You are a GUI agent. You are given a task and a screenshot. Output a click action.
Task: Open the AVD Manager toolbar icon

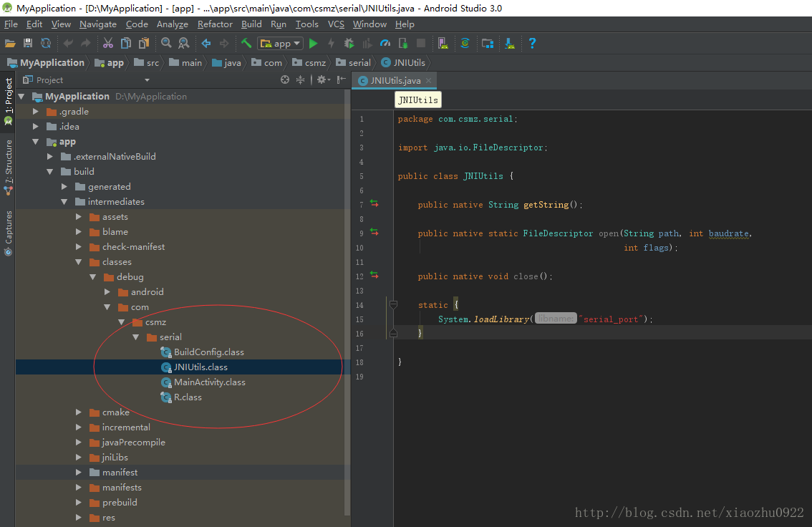[x=443, y=44]
